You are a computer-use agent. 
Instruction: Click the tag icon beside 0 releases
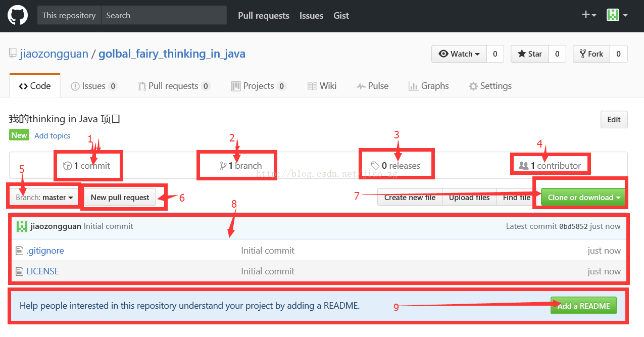(375, 166)
